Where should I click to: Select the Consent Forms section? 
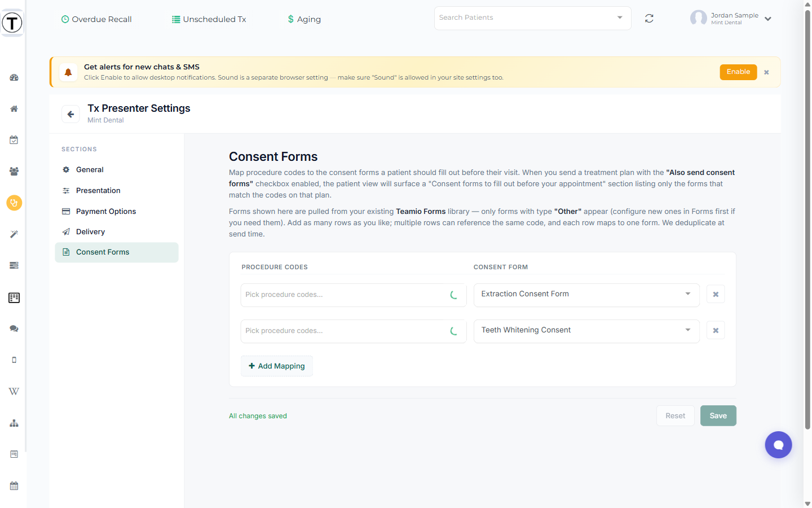(x=117, y=252)
